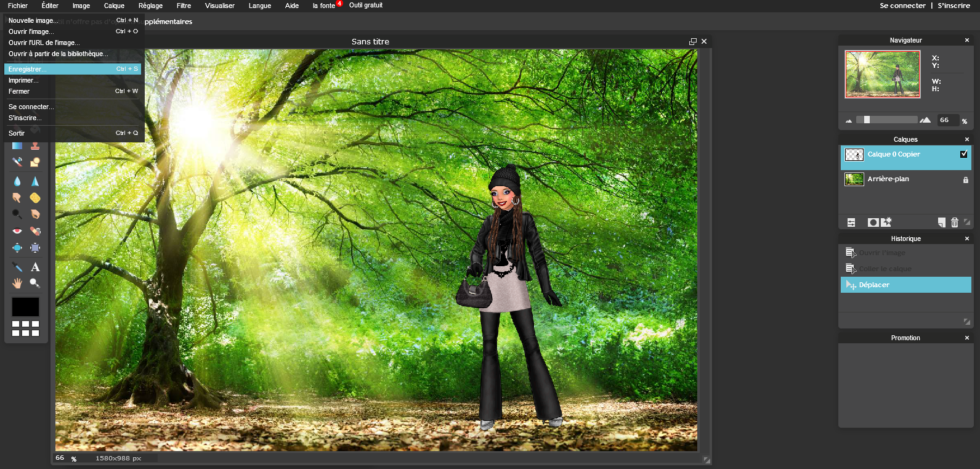This screenshot has width=980, height=469.
Task: Open the Filtre menu
Action: pos(184,6)
